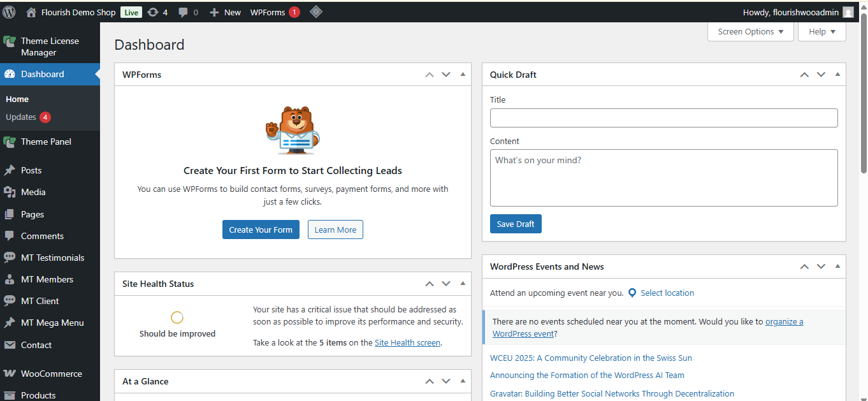Image resolution: width=868 pixels, height=401 pixels.
Task: Open WCEU 2025 Community Celebration news link
Action: coord(591,358)
